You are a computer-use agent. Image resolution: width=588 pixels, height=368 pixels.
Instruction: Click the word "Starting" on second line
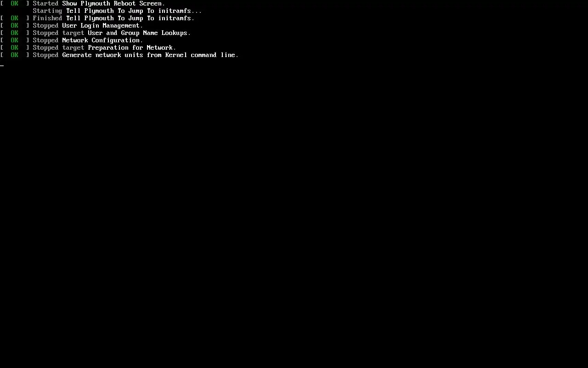[x=47, y=11]
